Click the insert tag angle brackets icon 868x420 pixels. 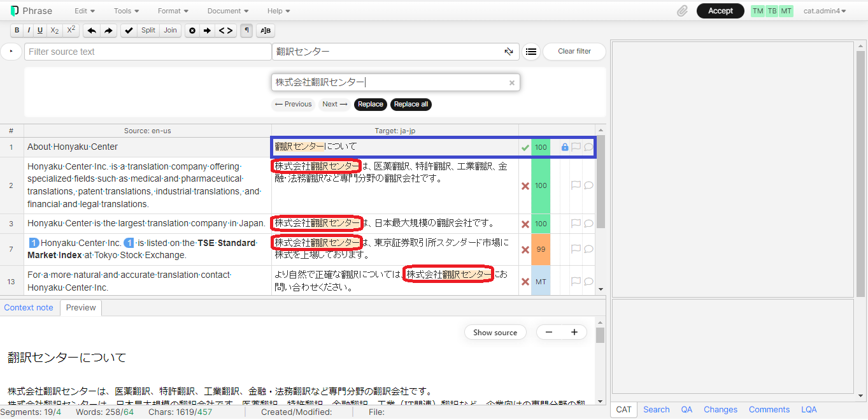[x=226, y=31]
